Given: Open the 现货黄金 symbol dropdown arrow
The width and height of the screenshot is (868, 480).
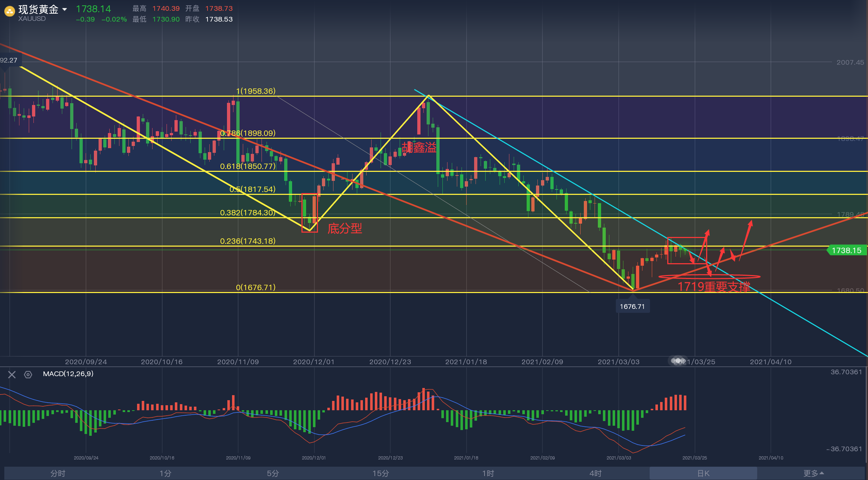Looking at the screenshot, I should point(65,9).
